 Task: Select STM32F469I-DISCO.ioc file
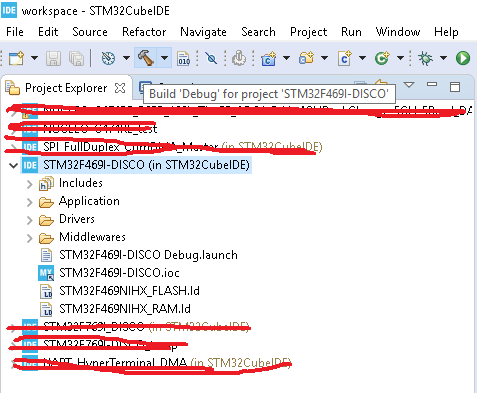pos(119,273)
